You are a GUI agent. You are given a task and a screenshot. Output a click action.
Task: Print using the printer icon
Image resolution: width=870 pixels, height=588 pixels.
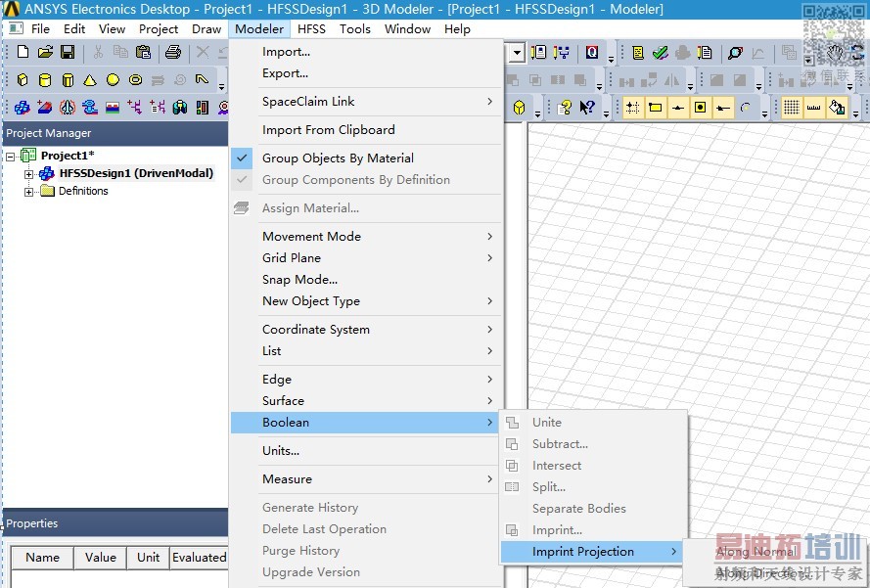click(173, 52)
